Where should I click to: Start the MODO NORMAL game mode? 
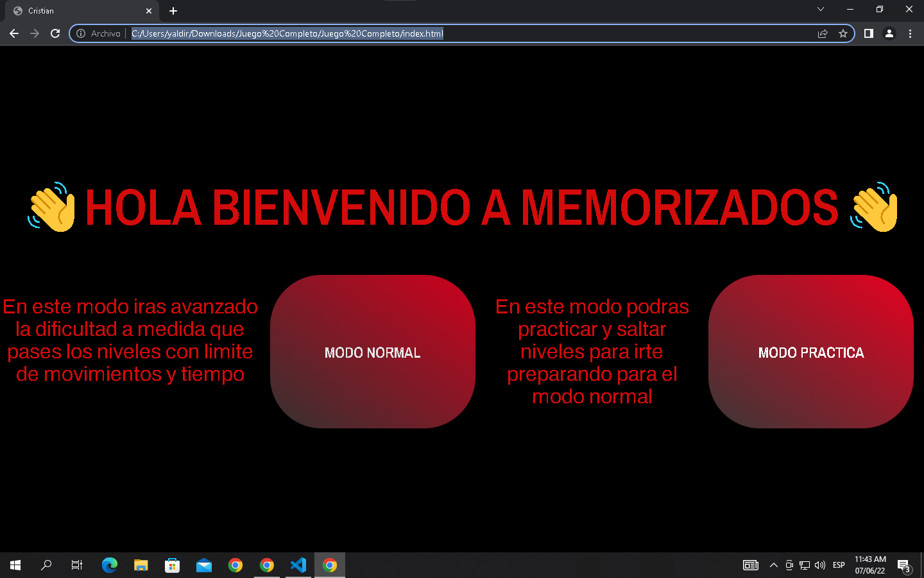coord(373,351)
